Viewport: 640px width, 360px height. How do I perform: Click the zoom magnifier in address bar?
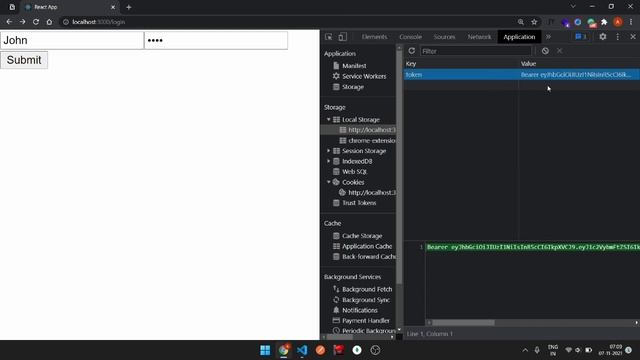pos(521,22)
